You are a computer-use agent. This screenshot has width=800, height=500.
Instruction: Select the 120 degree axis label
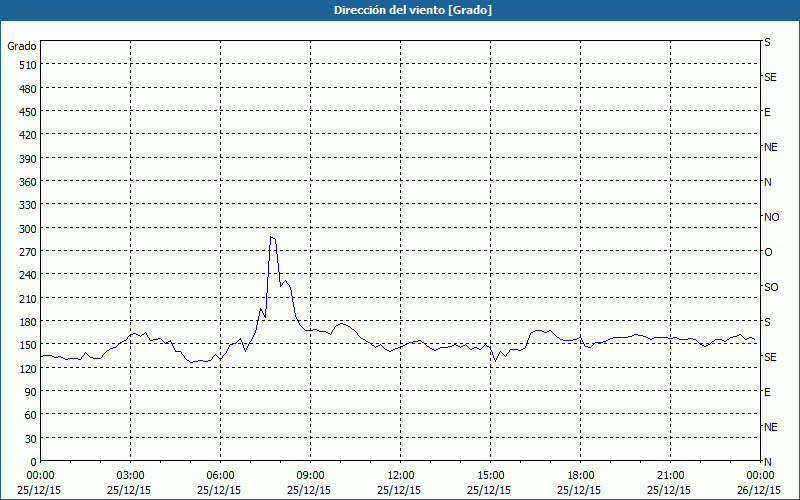click(28, 368)
